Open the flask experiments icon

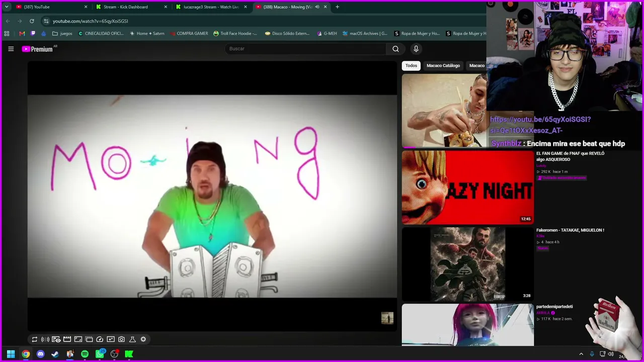click(132, 339)
